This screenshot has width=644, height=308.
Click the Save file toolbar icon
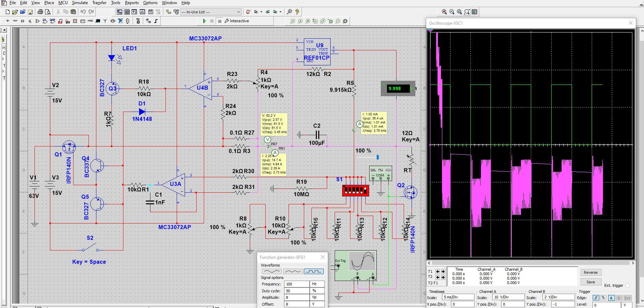[30, 12]
